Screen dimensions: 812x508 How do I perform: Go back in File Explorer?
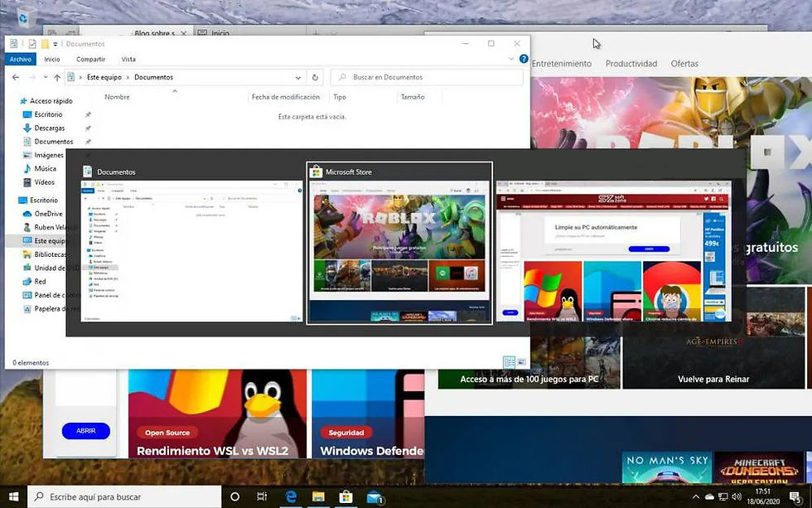click(16, 77)
